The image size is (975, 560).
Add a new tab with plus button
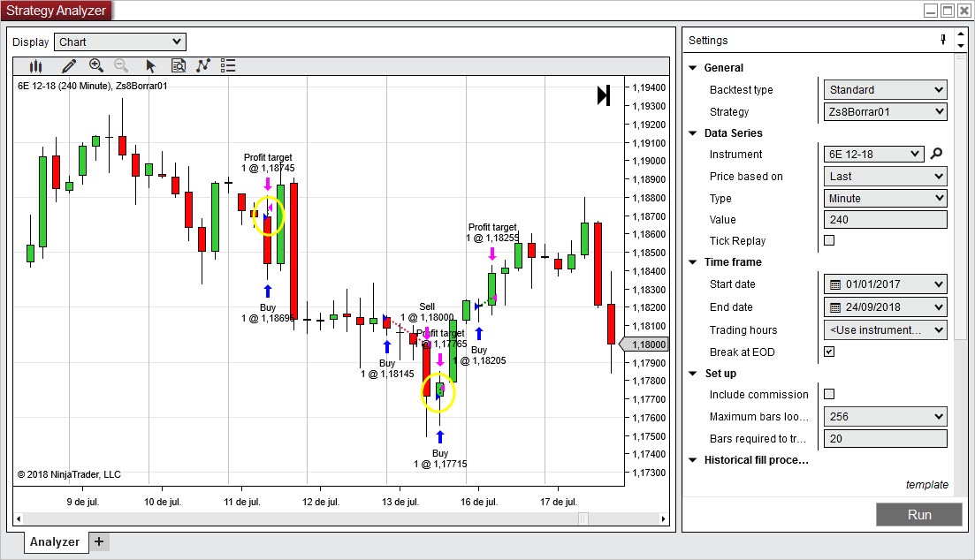[x=99, y=541]
